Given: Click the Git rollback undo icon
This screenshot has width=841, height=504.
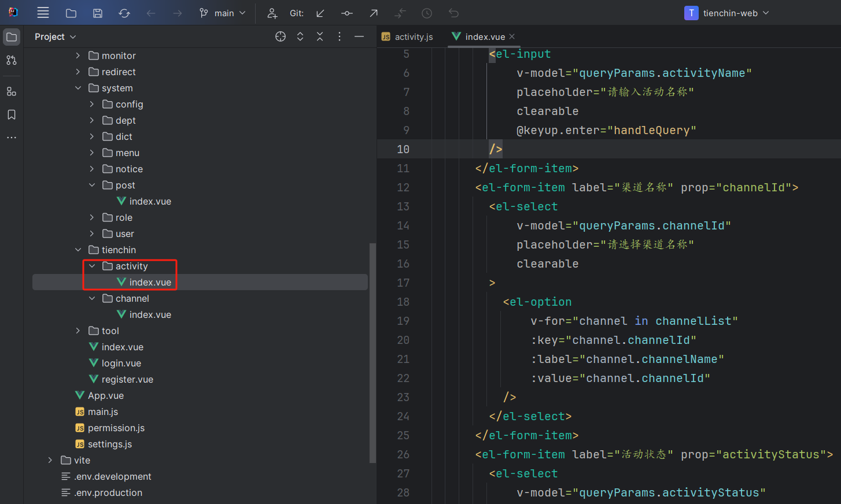Looking at the screenshot, I should click(x=453, y=13).
